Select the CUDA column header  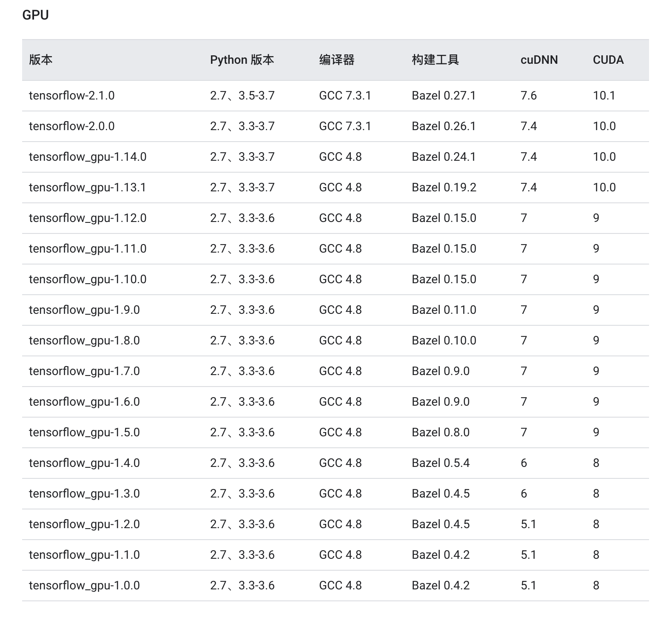click(x=608, y=60)
